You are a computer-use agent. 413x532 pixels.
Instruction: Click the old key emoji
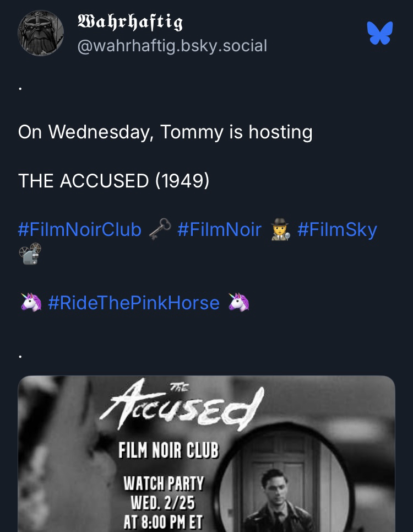point(160,229)
